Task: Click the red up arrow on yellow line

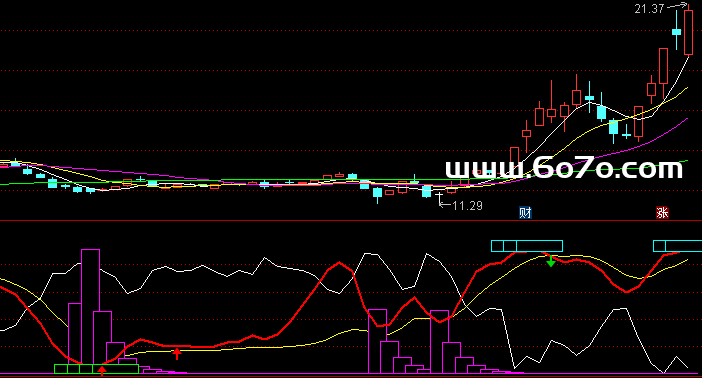Action: click(x=177, y=353)
